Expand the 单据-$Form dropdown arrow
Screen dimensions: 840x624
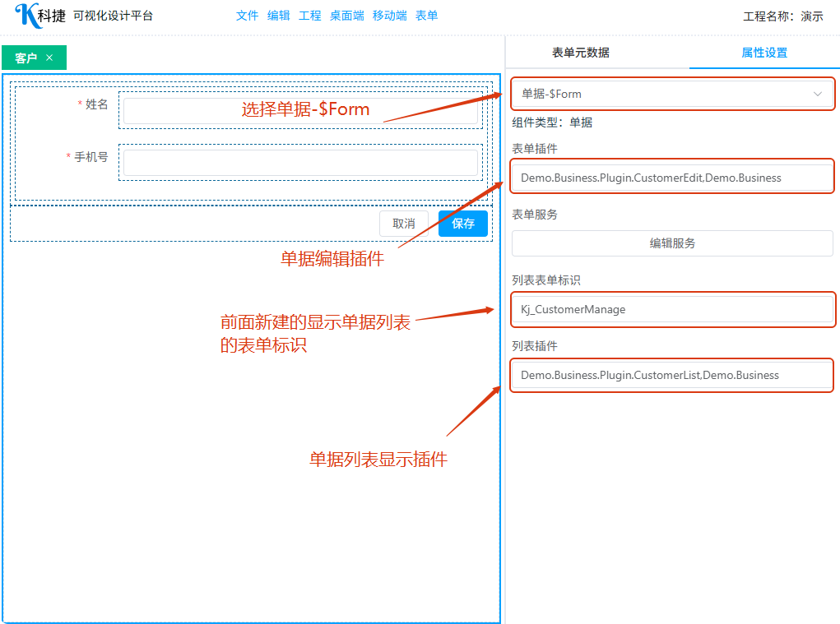click(817, 95)
